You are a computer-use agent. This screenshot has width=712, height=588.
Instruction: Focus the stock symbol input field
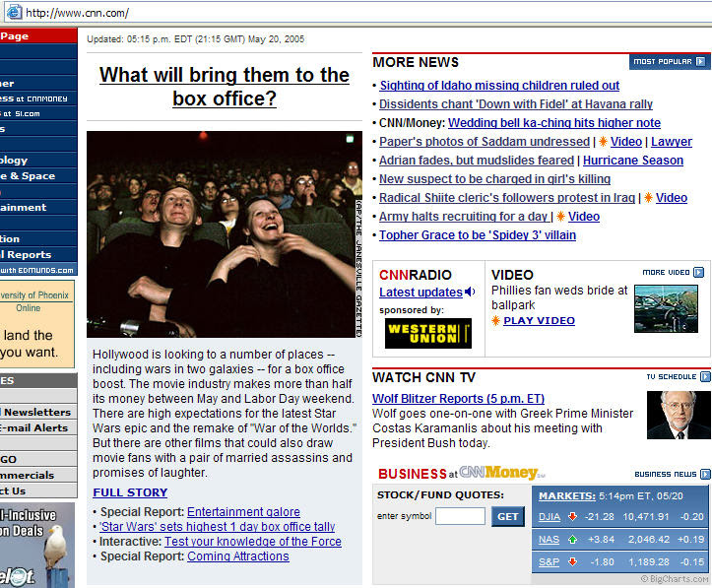(x=460, y=516)
